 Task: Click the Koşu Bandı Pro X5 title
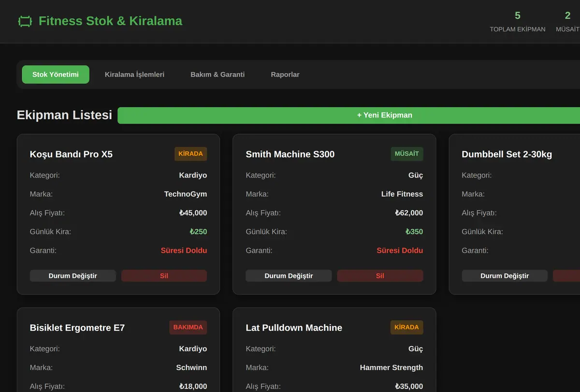[71, 154]
